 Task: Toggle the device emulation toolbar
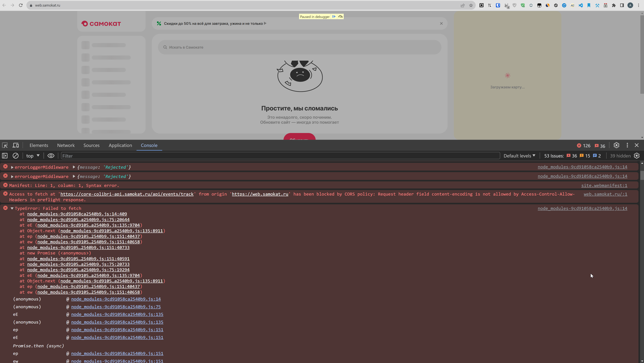coord(16,145)
